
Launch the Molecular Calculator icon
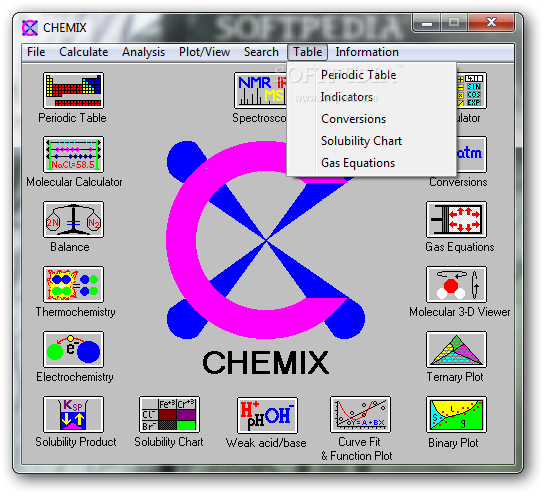[73, 154]
